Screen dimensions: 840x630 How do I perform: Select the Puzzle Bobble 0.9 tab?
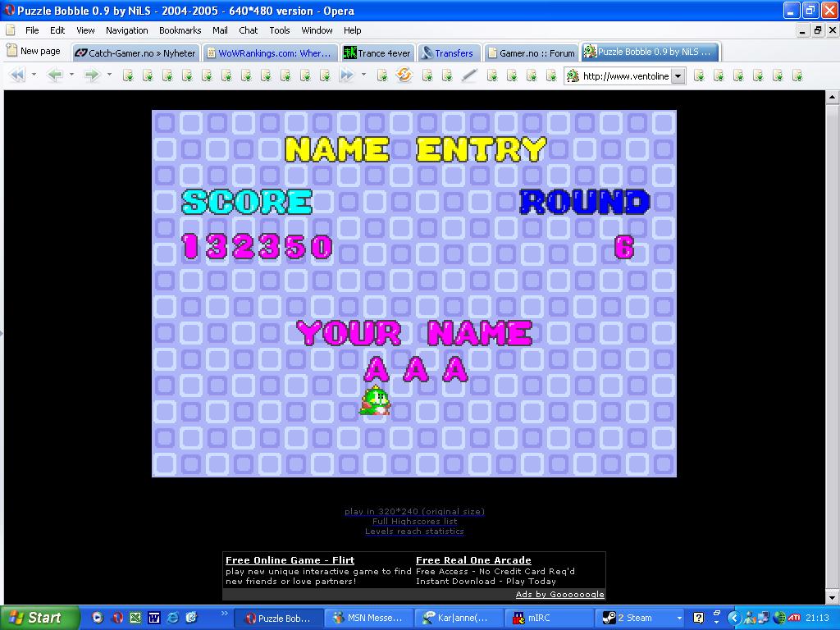pyautogui.click(x=650, y=52)
